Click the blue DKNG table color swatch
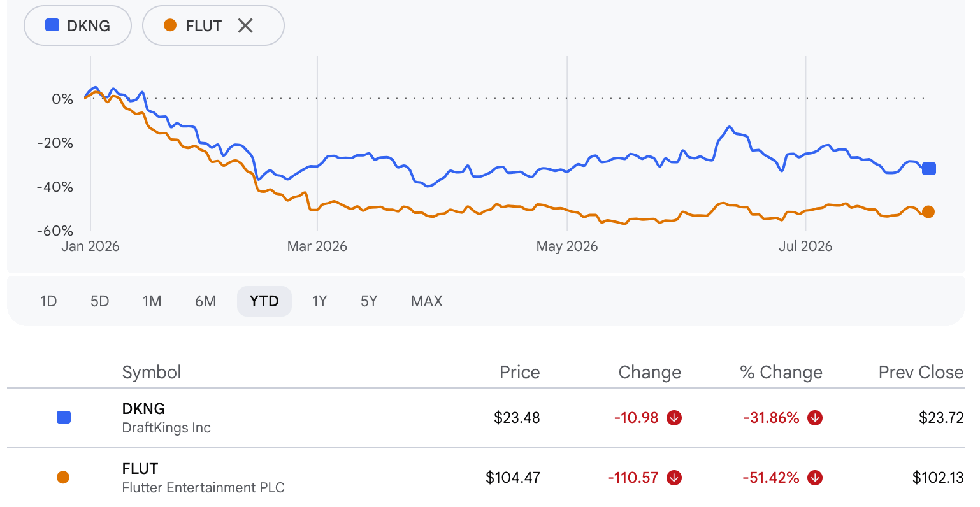 point(64,417)
